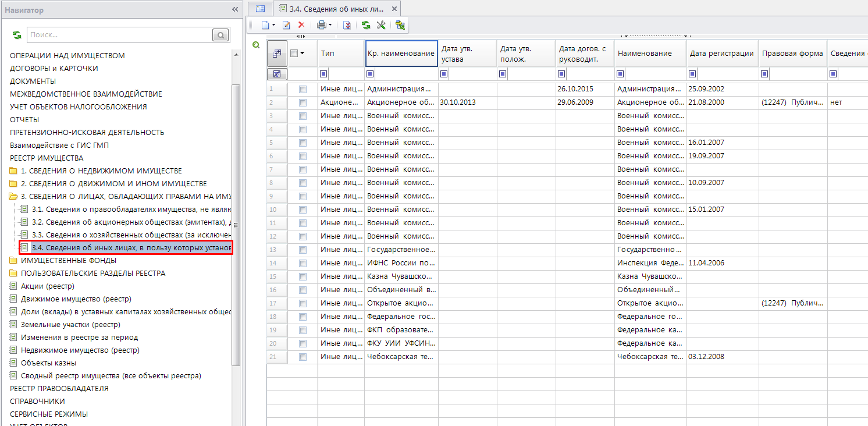Check the checkbox in row 5
This screenshot has height=426, width=868.
click(303, 143)
